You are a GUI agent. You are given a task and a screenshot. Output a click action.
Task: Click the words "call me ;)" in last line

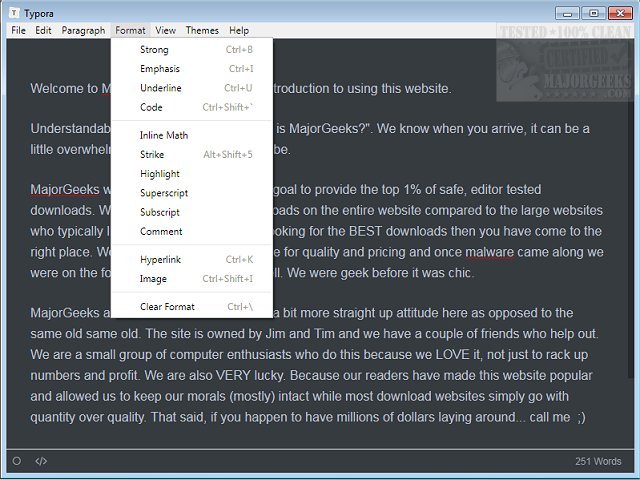click(x=558, y=417)
